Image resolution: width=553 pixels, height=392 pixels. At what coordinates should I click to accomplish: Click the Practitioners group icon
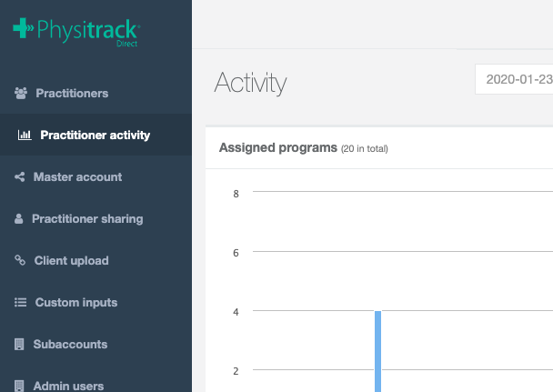click(x=21, y=93)
